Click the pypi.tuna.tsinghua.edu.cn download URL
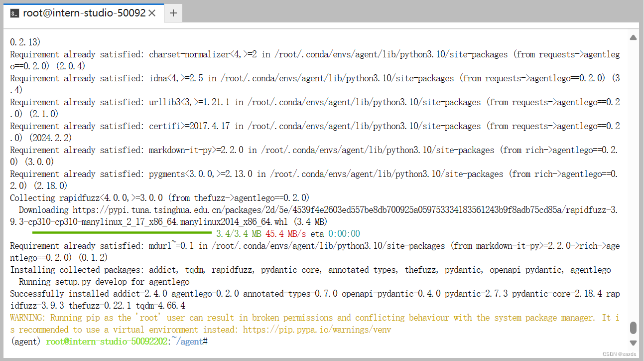The image size is (644, 361). click(345, 210)
